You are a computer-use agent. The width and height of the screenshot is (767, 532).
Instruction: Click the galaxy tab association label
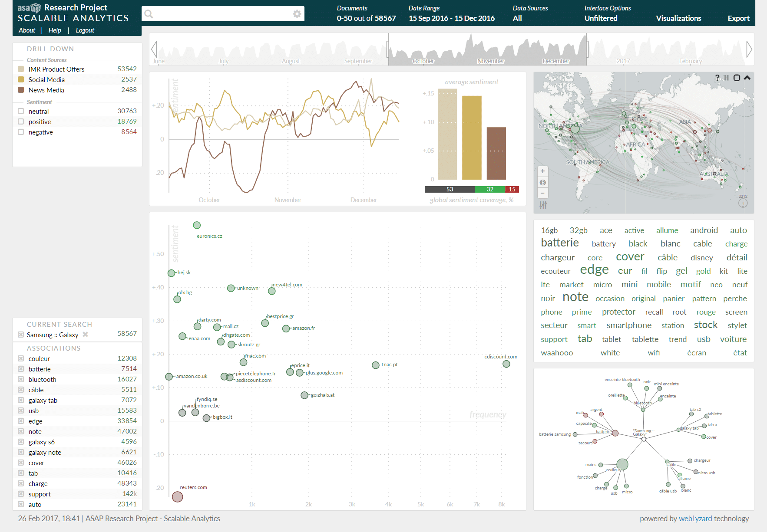43,400
